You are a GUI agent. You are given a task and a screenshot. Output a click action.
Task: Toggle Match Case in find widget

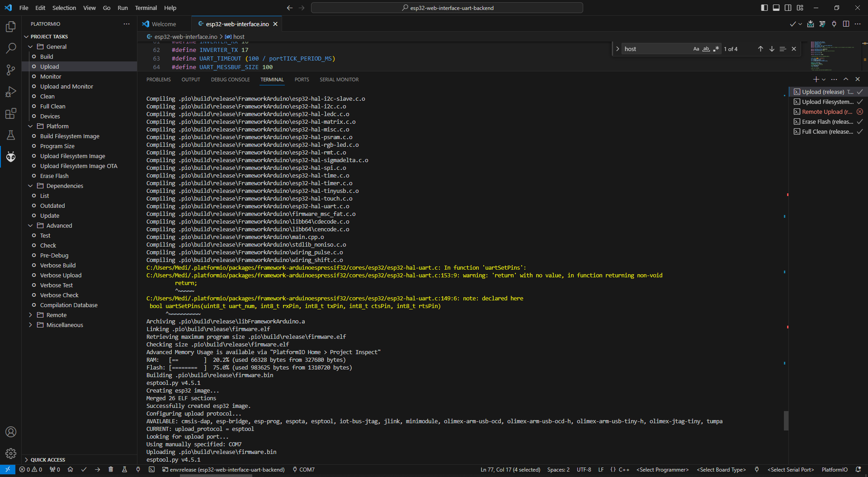(696, 49)
